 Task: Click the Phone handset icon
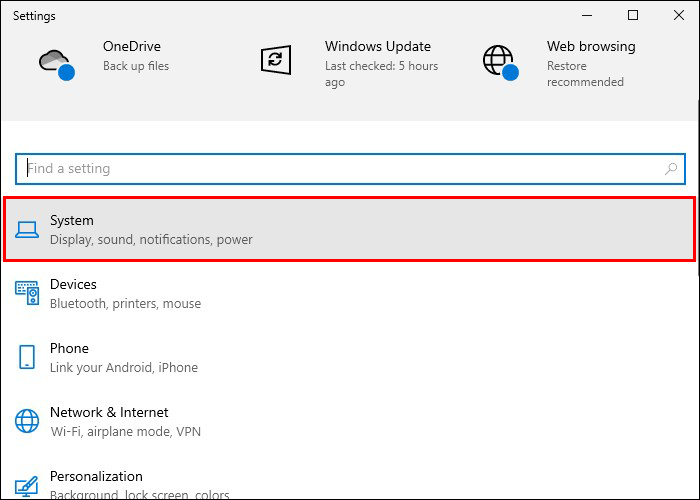coord(27,357)
